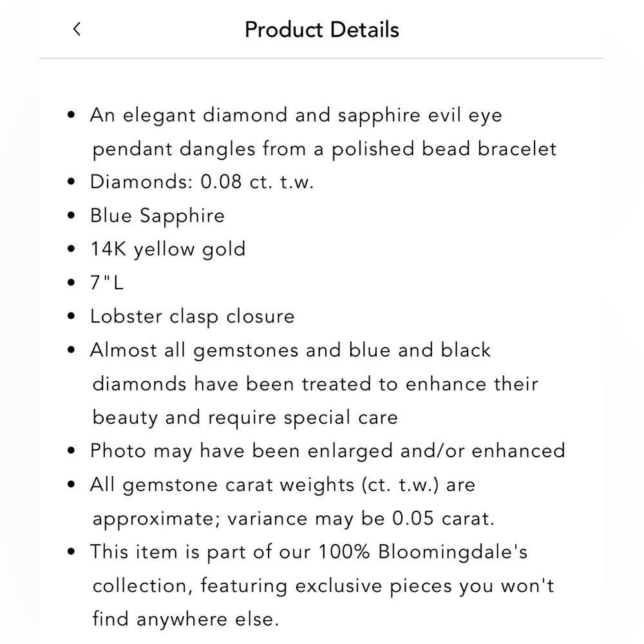Click the 'find anywhere else.' closing text
The height and width of the screenshot is (644, 644).
coord(185,619)
